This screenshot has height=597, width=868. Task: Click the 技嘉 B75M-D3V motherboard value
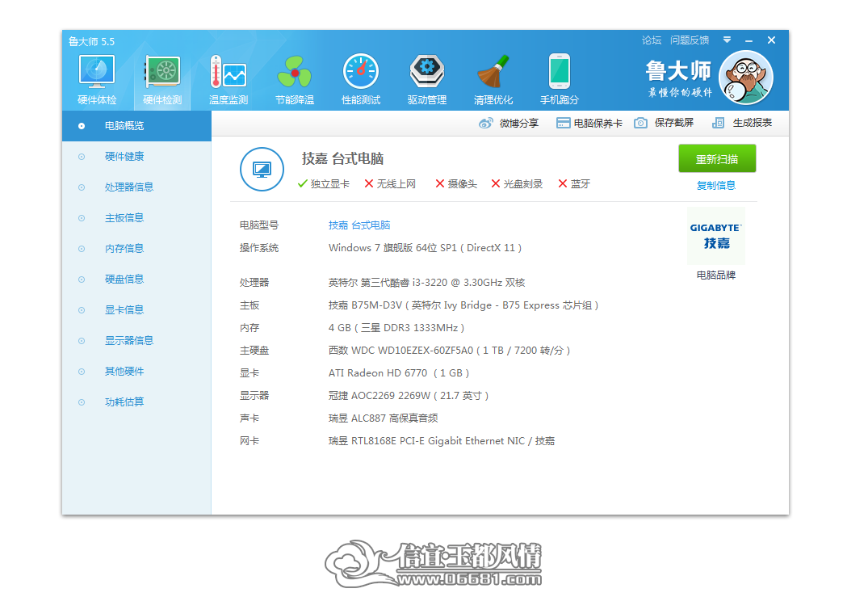tap(463, 305)
